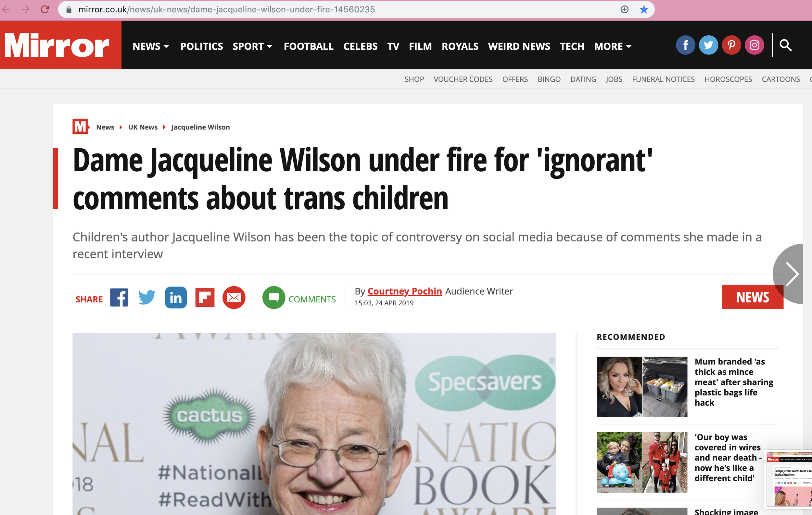The height and width of the screenshot is (515, 812).
Task: Open Mirror's Pinterest page from header
Action: coord(731,45)
